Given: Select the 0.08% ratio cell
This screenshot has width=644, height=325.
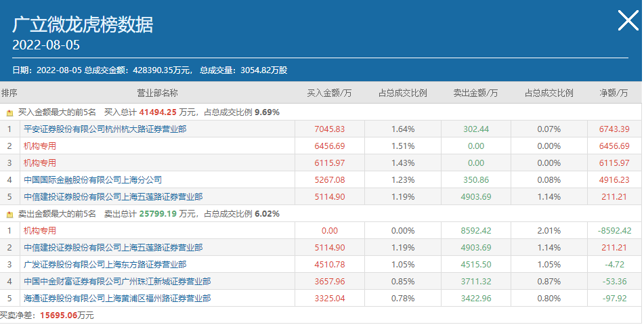Looking at the screenshot, I should tap(549, 179).
